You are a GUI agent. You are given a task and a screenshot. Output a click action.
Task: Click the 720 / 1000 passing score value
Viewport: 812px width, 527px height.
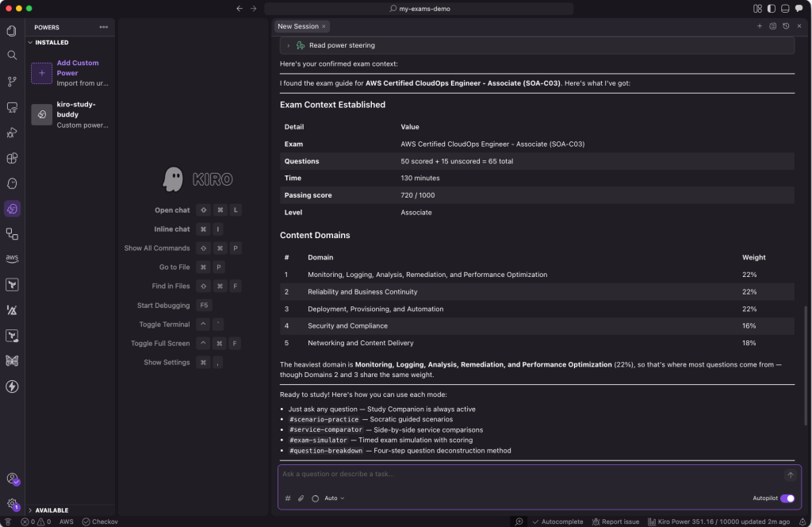tap(417, 195)
